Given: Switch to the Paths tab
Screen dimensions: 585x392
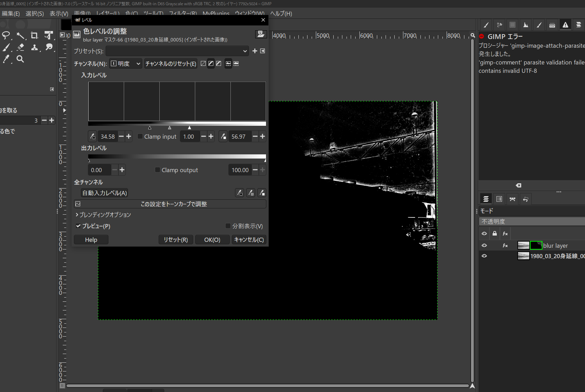Looking at the screenshot, I should (512, 199).
